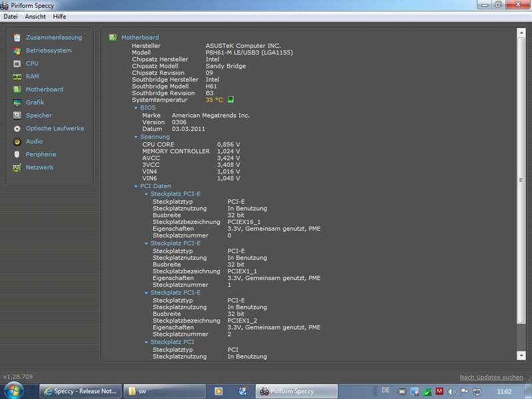Open the Hilfe menu

coord(59,17)
